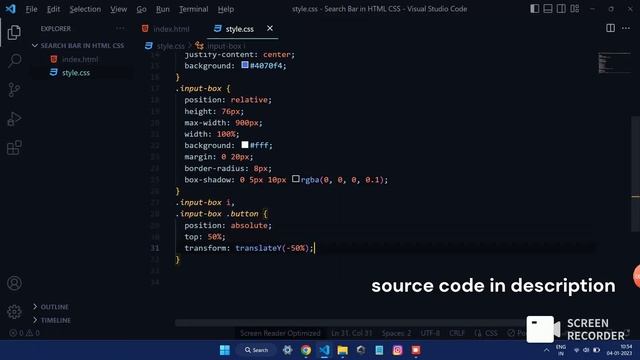The width and height of the screenshot is (640, 360).
Task: Click the Visual Studio Code taskbar icon
Action: 324,350
